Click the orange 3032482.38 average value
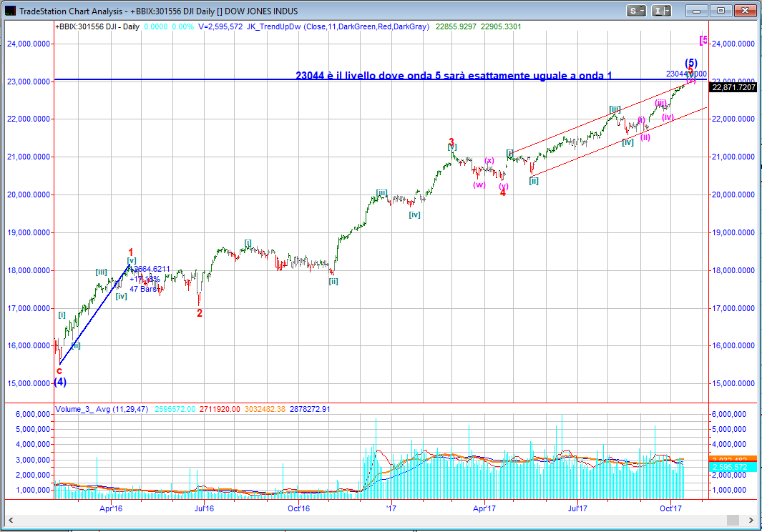This screenshot has width=762, height=532. (x=265, y=409)
